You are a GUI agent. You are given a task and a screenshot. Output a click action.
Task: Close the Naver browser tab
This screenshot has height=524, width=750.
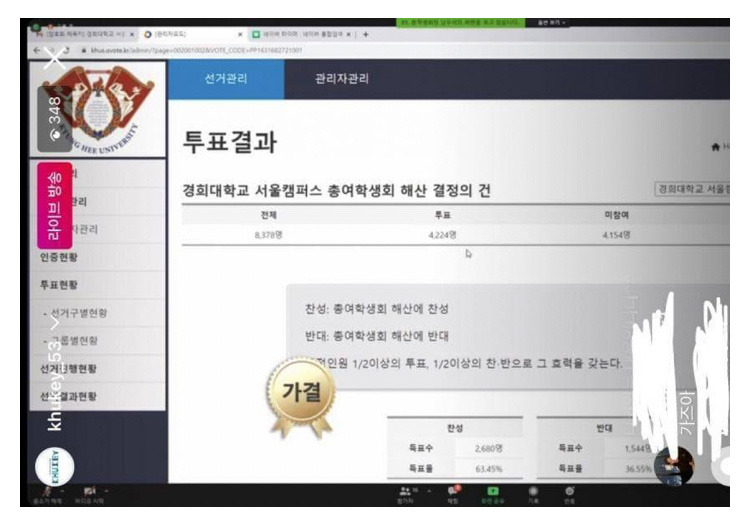click(x=349, y=34)
